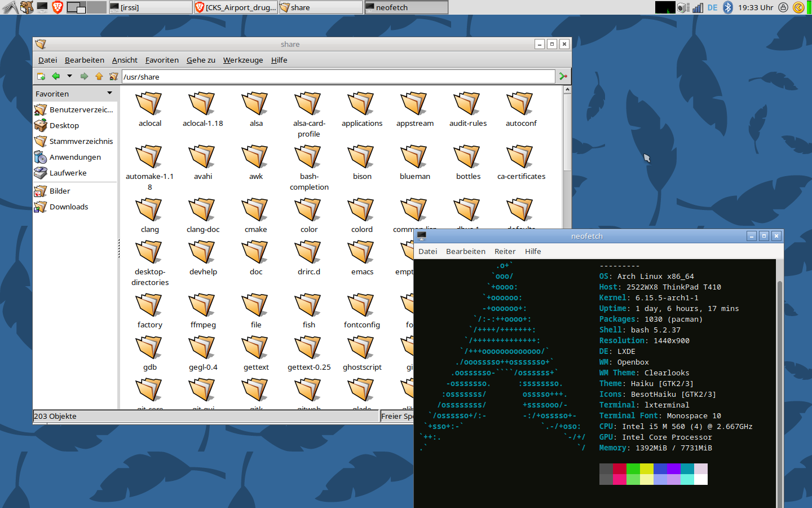Screen dimensions: 812x508
Task: Select Downloads in the sidebar
Action: coord(74,207)
